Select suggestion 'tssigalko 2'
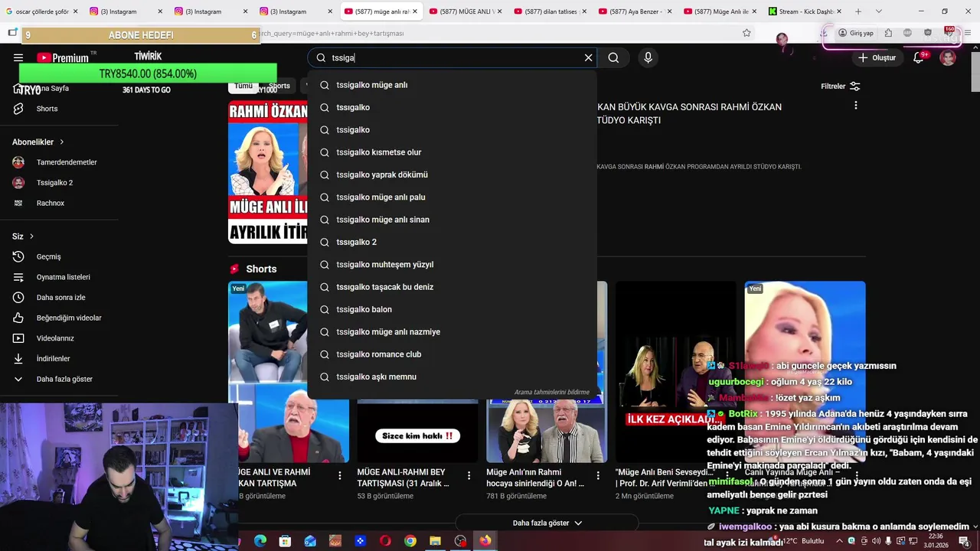This screenshot has width=980, height=551. [x=452, y=242]
